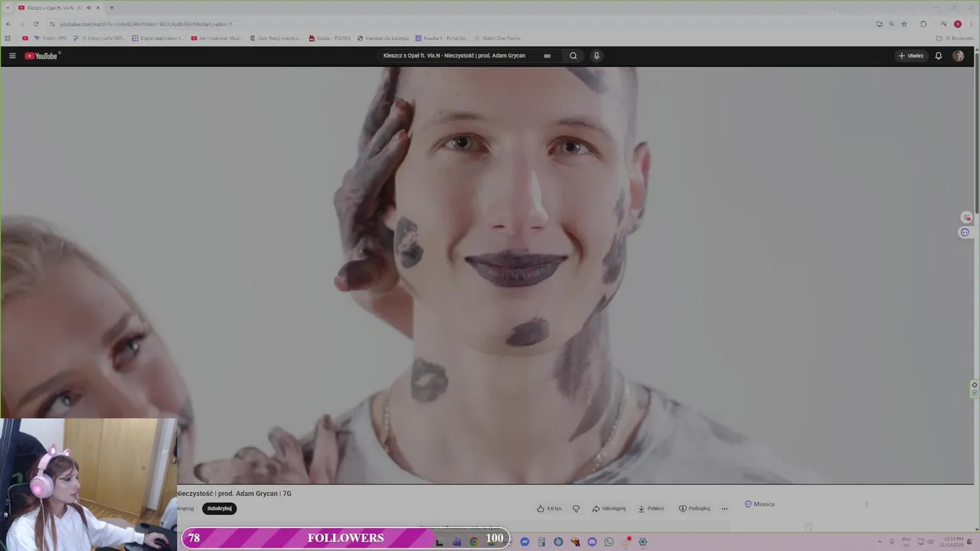Go forward with browser forward arrow
The height and width of the screenshot is (551, 980).
tap(22, 24)
